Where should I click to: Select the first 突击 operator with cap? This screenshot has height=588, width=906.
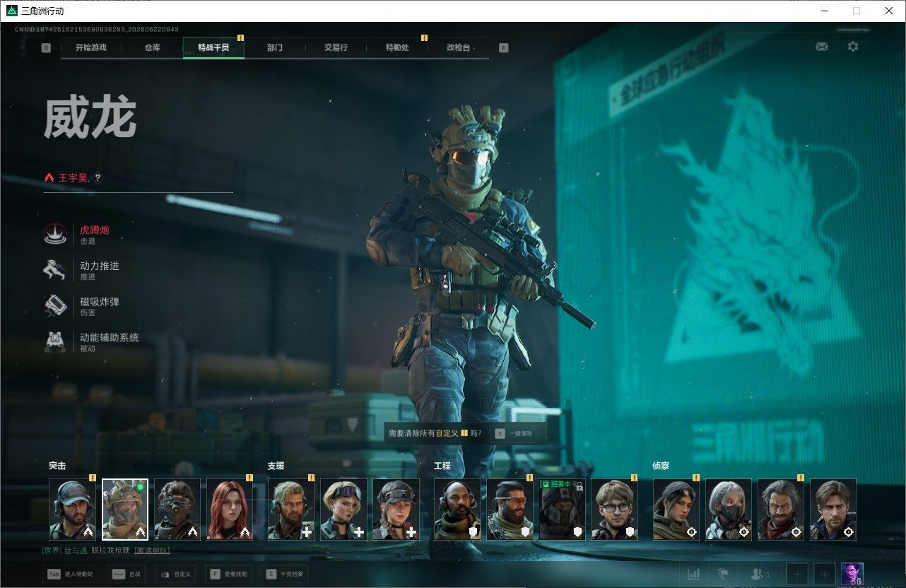[73, 510]
